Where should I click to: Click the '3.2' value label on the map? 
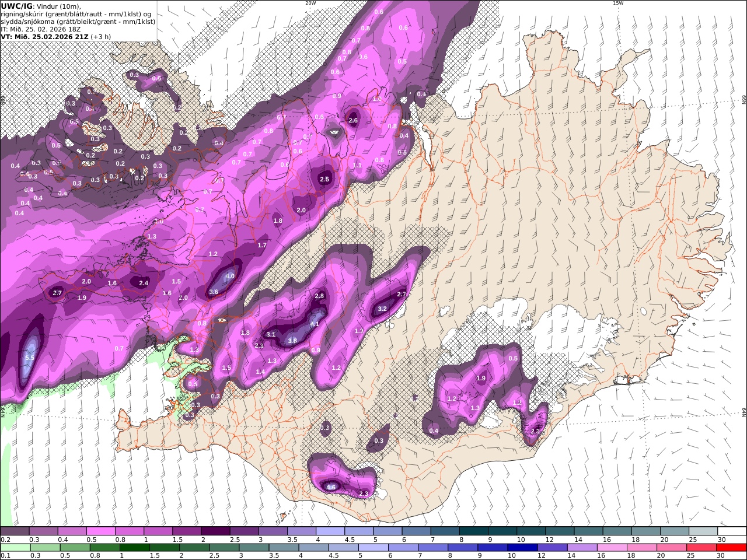pos(382,309)
